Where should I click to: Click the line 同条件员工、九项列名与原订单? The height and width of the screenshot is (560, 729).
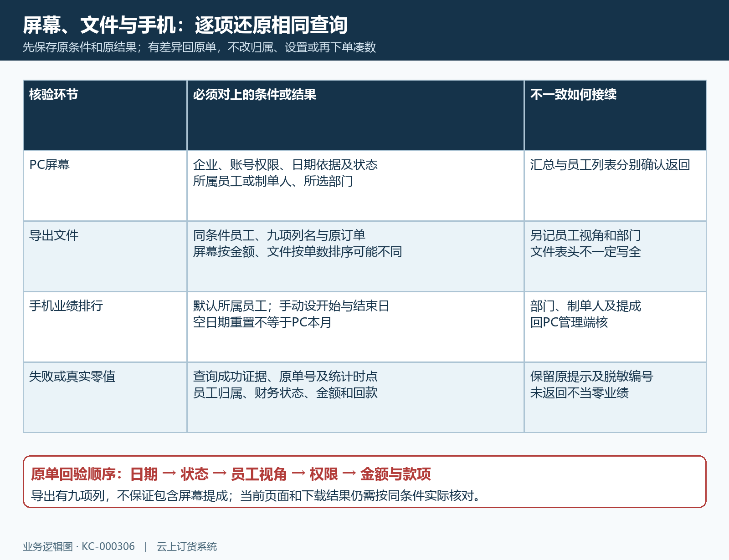pos(279,235)
